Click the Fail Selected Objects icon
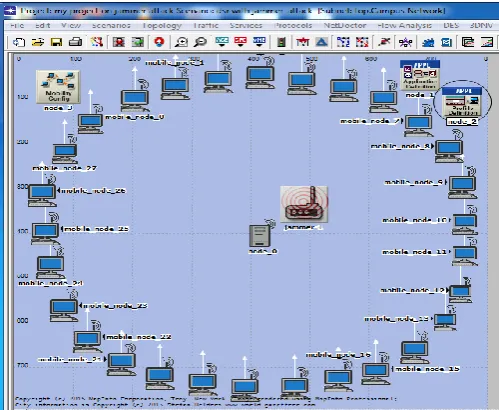The height and width of the screenshot is (410, 499). 119,42
